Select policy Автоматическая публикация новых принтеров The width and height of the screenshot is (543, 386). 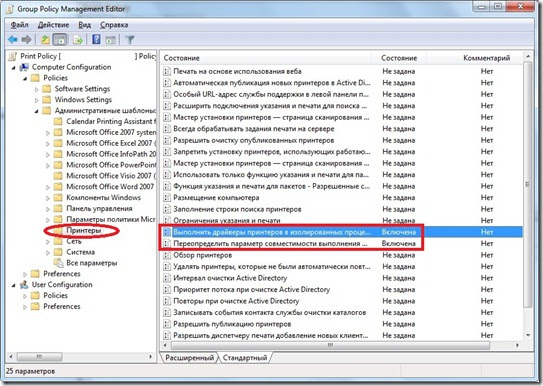coord(272,83)
